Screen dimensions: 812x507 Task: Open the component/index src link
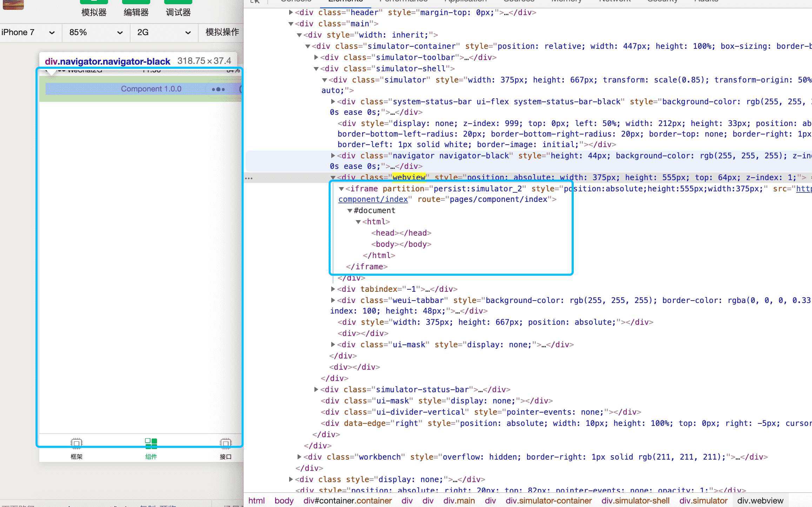coord(373,199)
